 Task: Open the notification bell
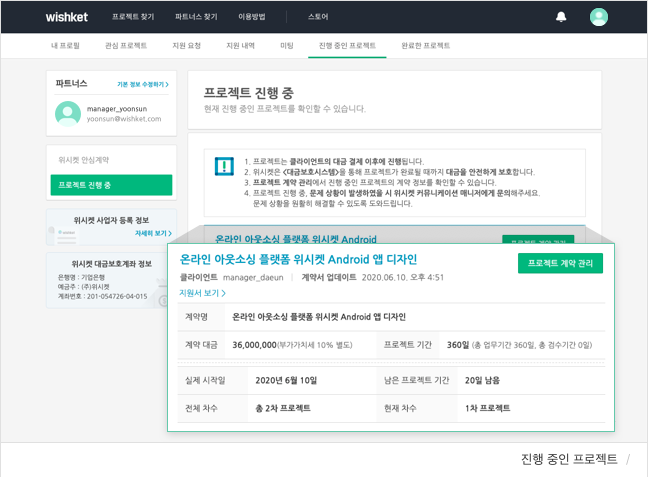click(x=561, y=17)
